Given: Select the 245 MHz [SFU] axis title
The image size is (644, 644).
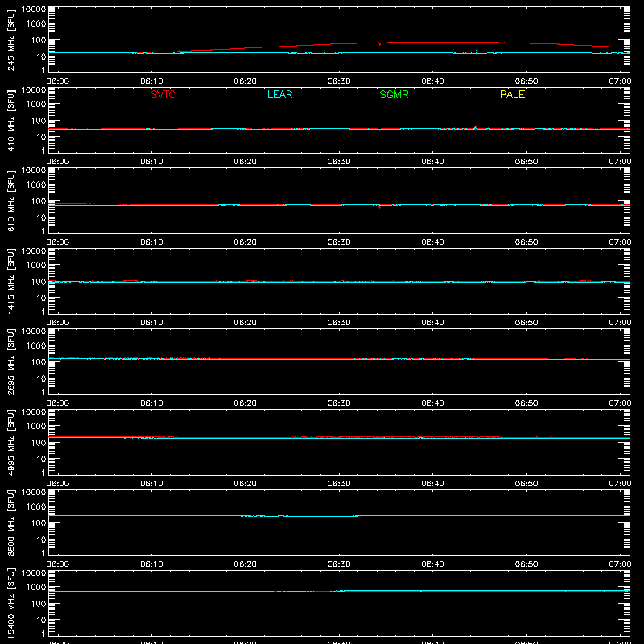Looking at the screenshot, I should click(10, 39).
